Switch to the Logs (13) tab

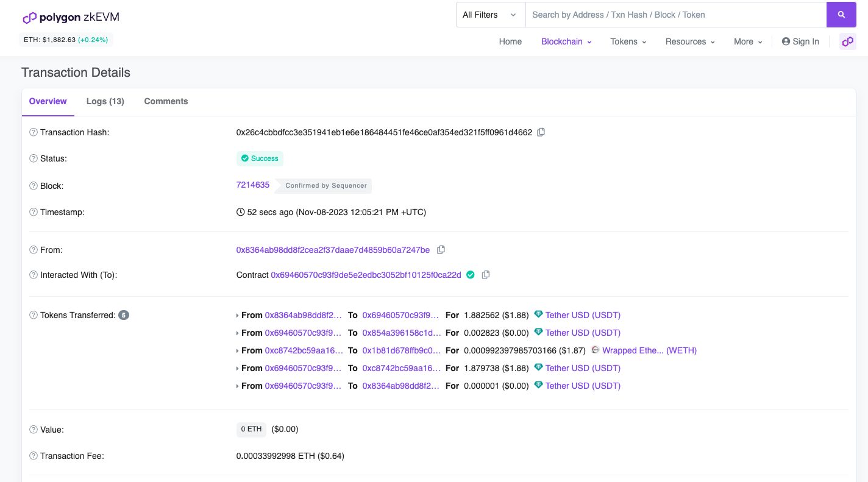click(105, 101)
